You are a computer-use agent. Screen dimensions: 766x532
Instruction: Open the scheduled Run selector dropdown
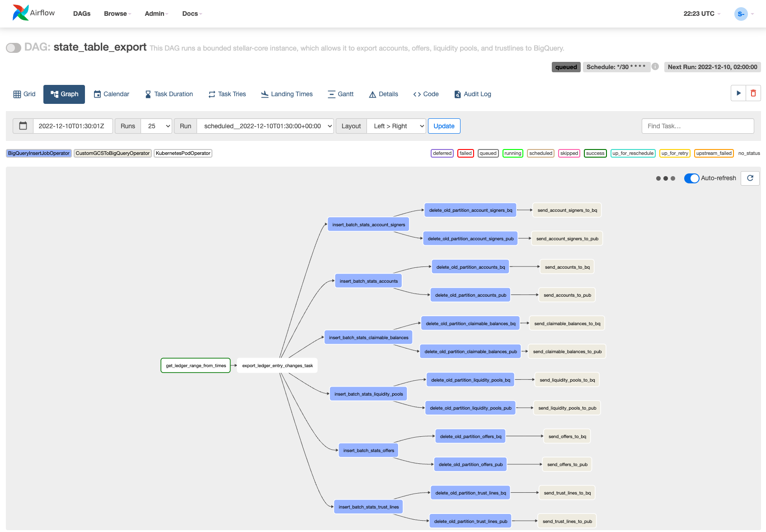(265, 126)
